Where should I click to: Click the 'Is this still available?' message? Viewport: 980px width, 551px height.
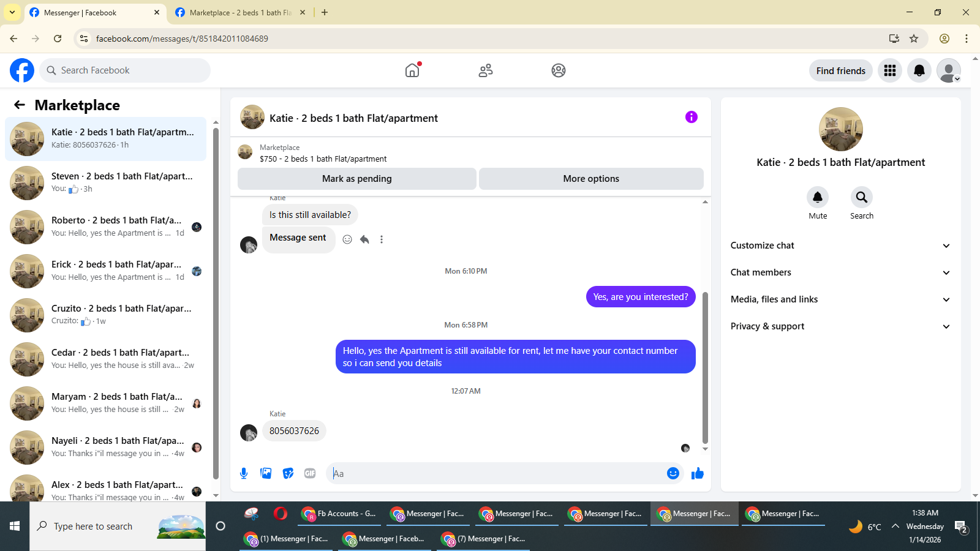[x=310, y=215]
